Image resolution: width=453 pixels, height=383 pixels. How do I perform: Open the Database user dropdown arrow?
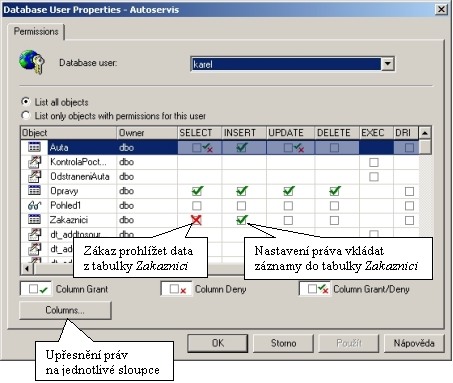click(387, 64)
